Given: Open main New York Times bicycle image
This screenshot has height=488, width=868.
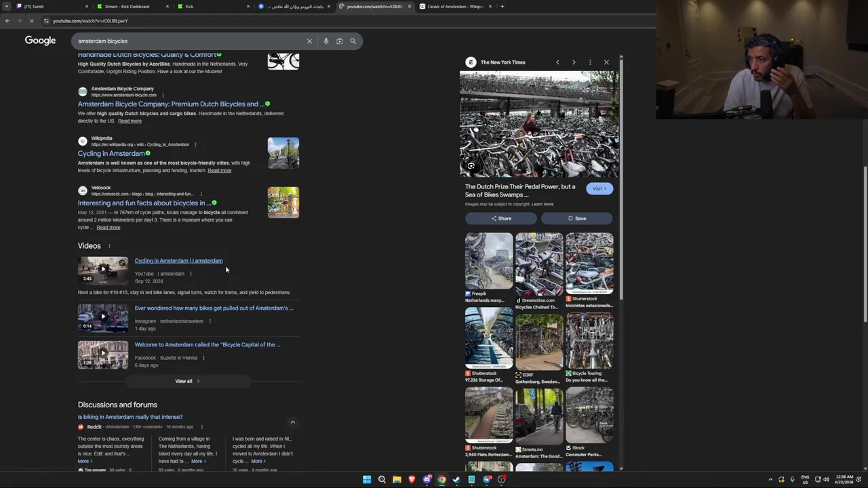Looking at the screenshot, I should point(539,124).
